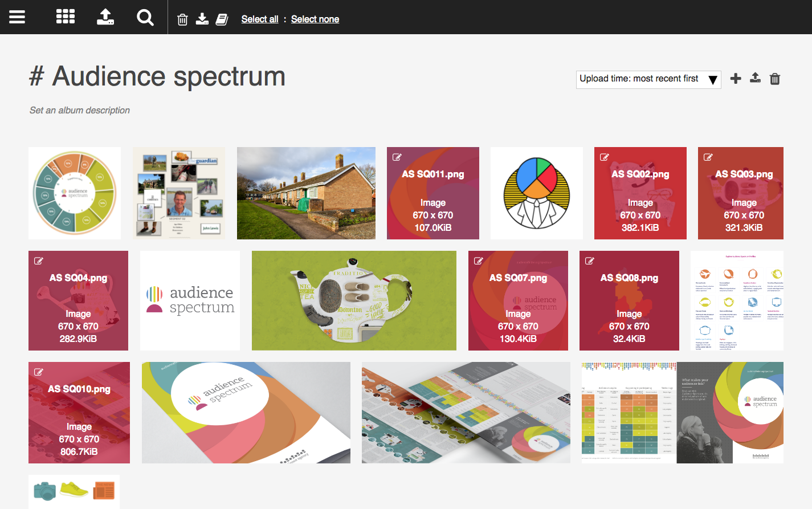Open the segment icons profile sheet thumbnail
The image size is (812, 509).
(x=737, y=300)
